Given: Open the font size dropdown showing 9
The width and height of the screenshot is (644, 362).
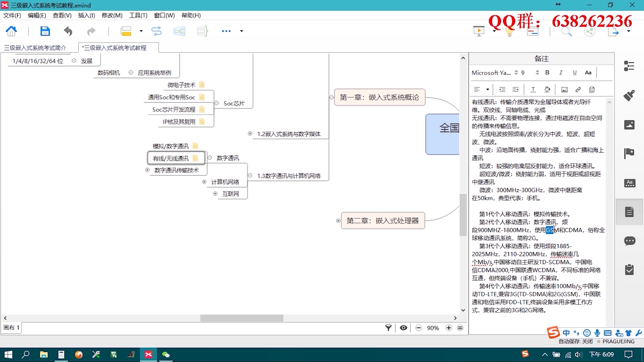Looking at the screenshot, I should (x=530, y=73).
